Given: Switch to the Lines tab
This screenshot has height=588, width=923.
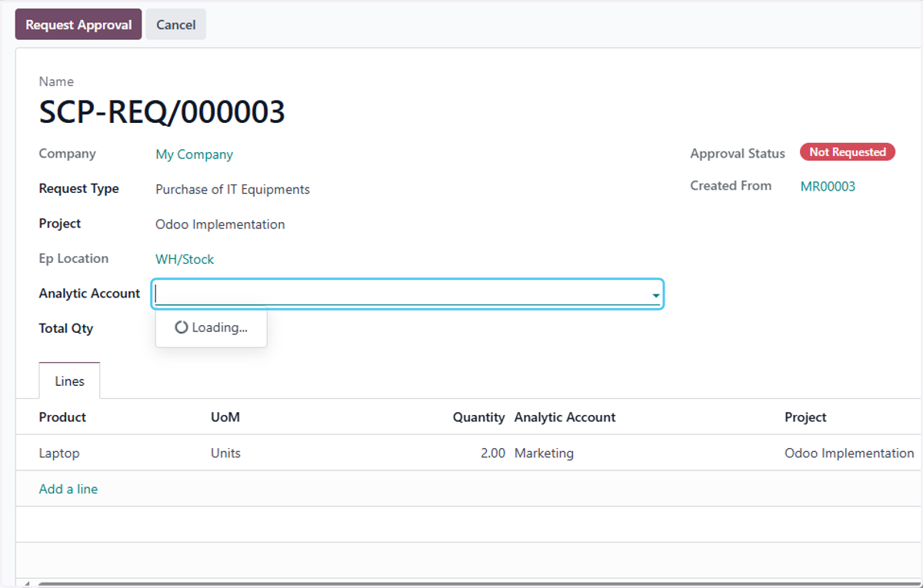Looking at the screenshot, I should click(x=69, y=380).
